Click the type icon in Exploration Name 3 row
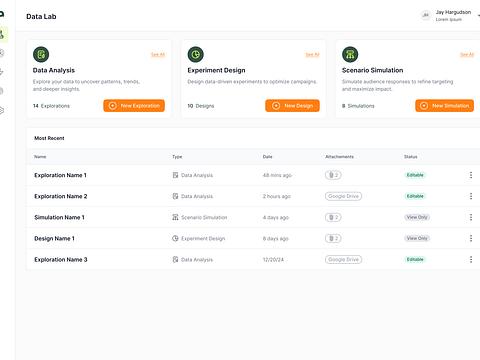This screenshot has height=360, width=480. (175, 259)
